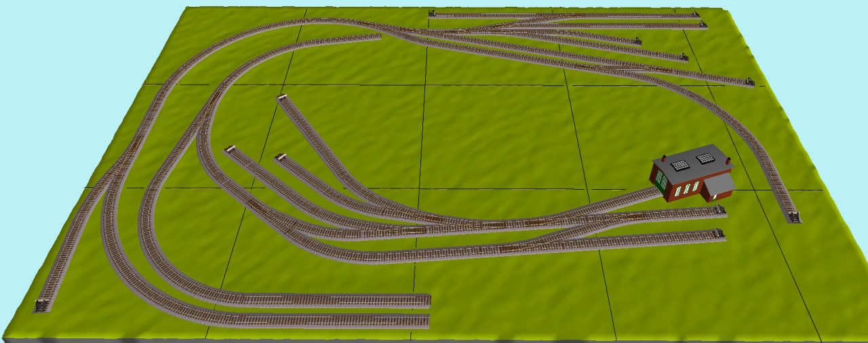Click the right end of the second-lowest straight track
The width and height of the screenshot is (868, 343).
(x=426, y=300)
